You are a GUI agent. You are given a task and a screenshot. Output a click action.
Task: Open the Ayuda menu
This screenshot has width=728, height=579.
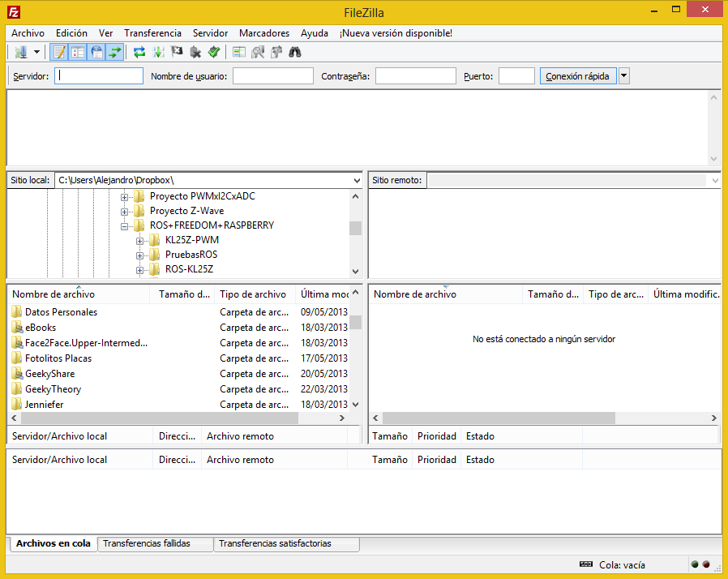click(315, 33)
